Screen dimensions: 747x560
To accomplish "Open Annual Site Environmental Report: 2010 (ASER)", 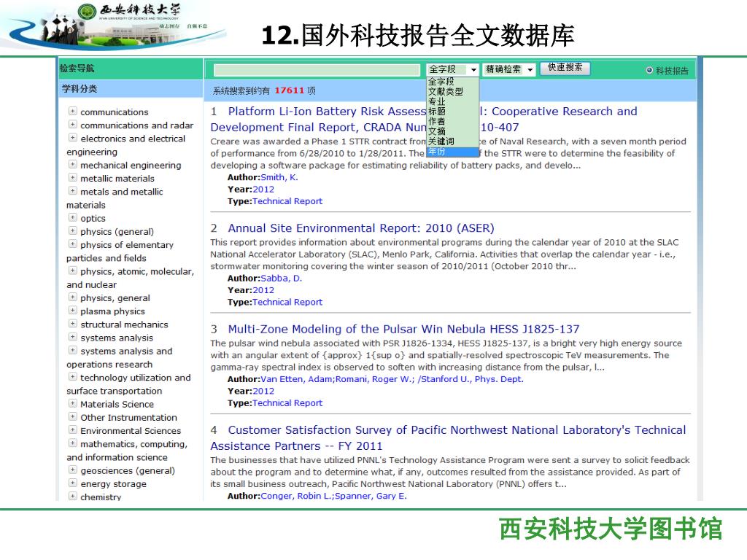I will point(361,228).
